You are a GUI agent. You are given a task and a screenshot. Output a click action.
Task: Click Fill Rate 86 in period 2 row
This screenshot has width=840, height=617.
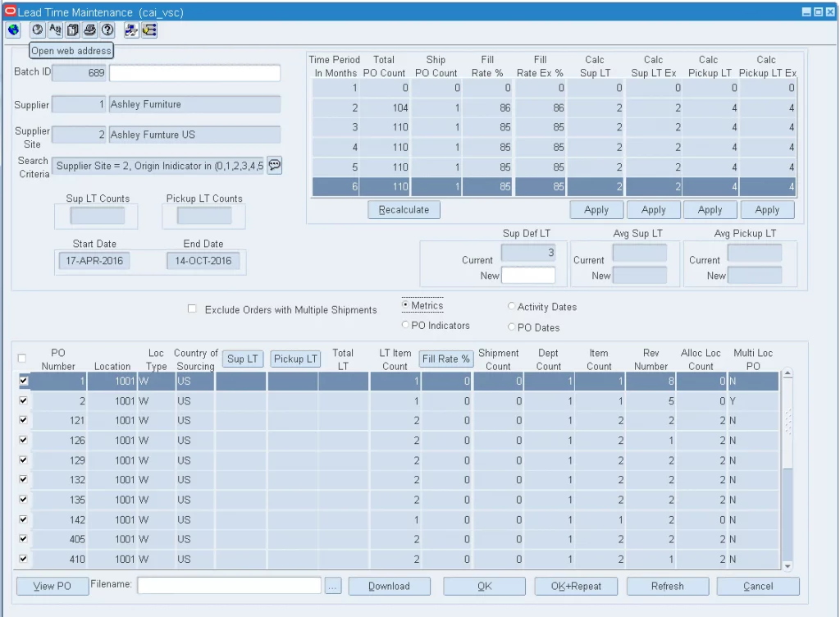pyautogui.click(x=487, y=107)
